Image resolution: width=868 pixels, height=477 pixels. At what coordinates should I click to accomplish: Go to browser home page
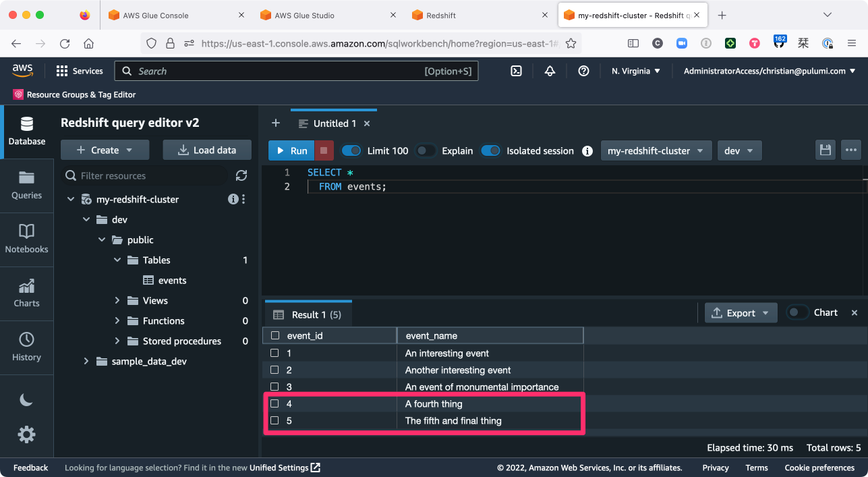point(88,43)
